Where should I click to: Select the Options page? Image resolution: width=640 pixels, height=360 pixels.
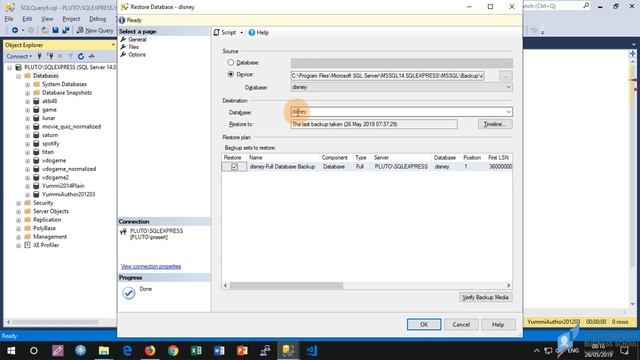(137, 54)
